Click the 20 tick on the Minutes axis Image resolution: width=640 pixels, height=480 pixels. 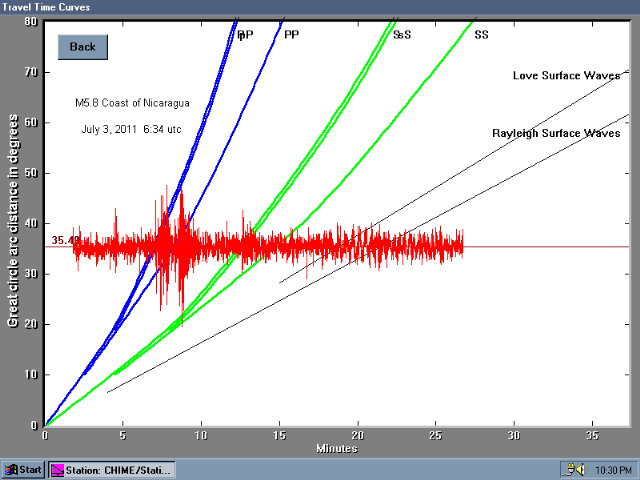tap(357, 436)
